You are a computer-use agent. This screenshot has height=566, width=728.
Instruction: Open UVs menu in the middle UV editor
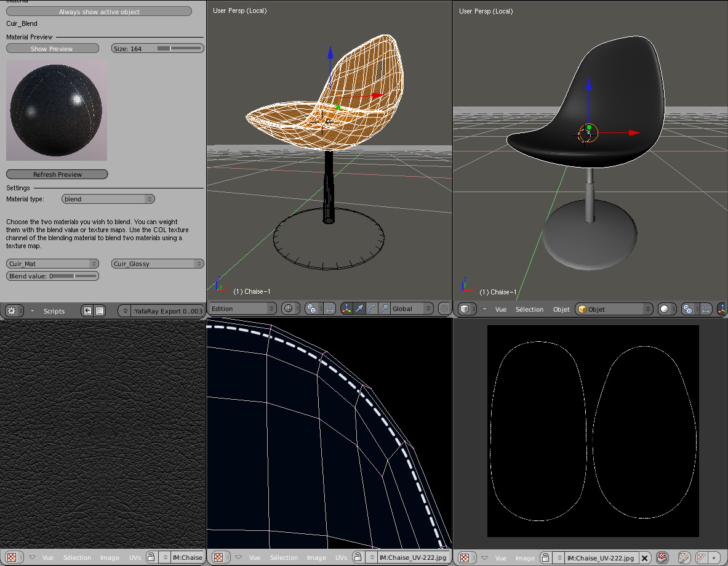[342, 557]
